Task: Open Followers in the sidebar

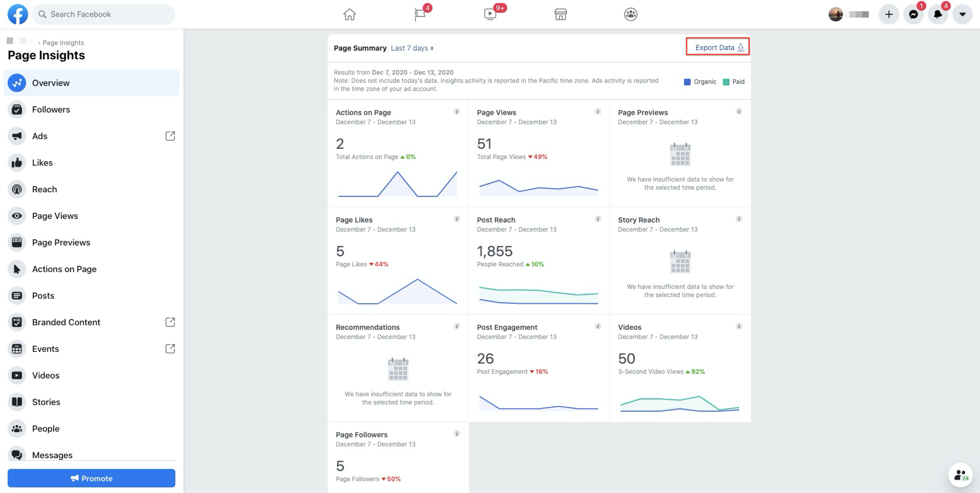Action: click(x=92, y=109)
